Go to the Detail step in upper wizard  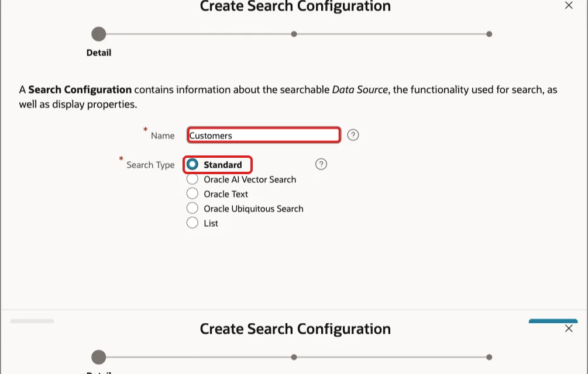point(99,34)
